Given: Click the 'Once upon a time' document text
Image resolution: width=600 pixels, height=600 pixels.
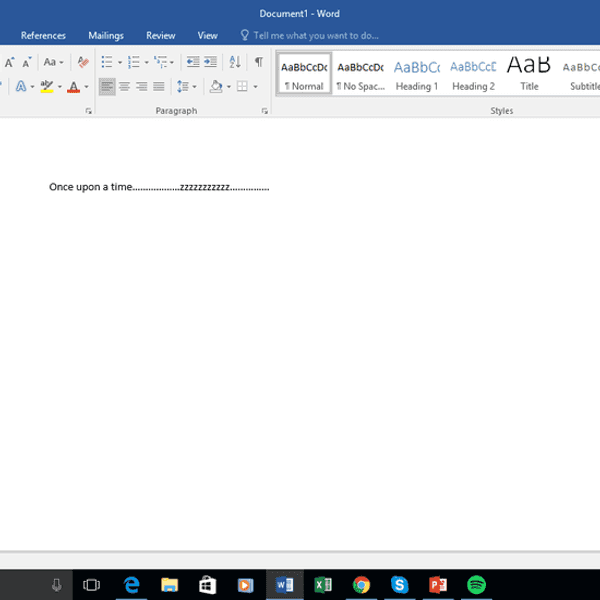Looking at the screenshot, I should pos(91,187).
